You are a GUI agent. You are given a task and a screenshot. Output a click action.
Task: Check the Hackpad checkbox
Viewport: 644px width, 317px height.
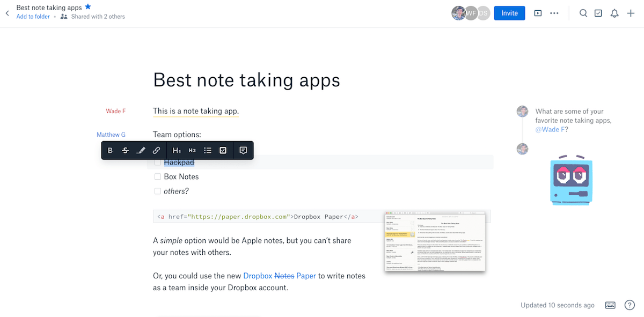[158, 162]
